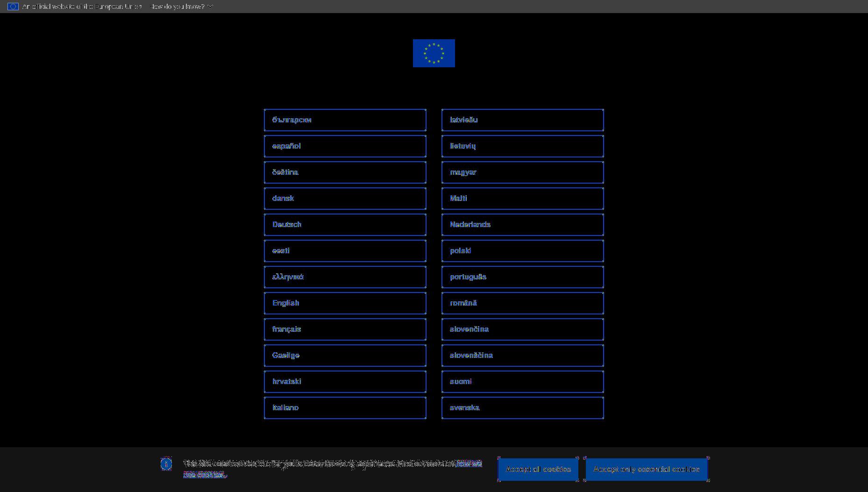Pick eesti as language
Viewport: 868px width, 492px height.
[345, 251]
